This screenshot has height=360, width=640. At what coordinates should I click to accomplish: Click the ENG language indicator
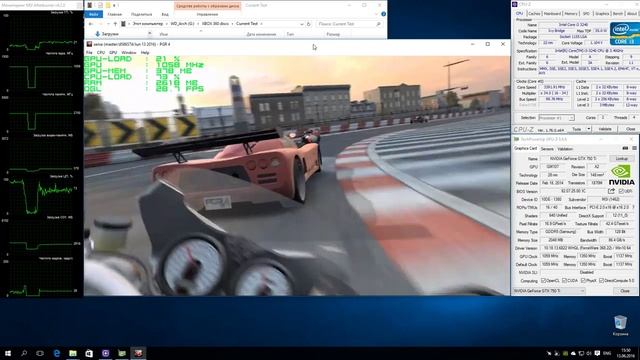(607, 353)
